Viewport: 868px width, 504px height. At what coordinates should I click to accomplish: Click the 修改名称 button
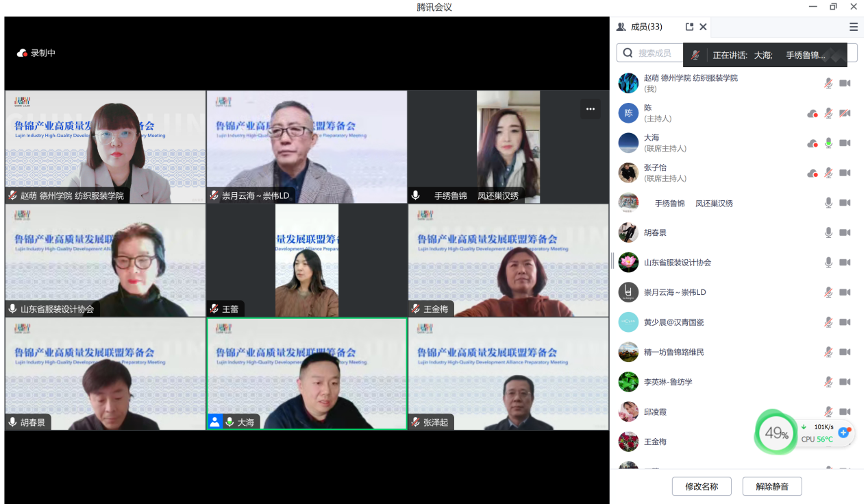(702, 486)
